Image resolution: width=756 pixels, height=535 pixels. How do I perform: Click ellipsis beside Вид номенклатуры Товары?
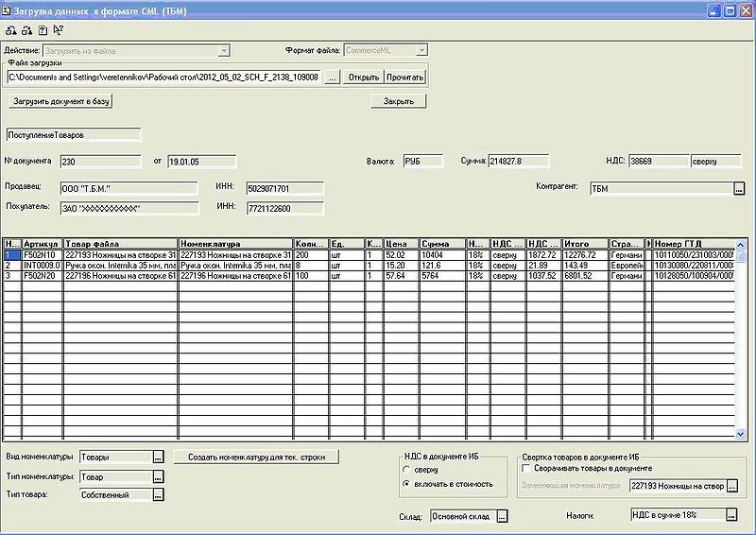click(158, 457)
